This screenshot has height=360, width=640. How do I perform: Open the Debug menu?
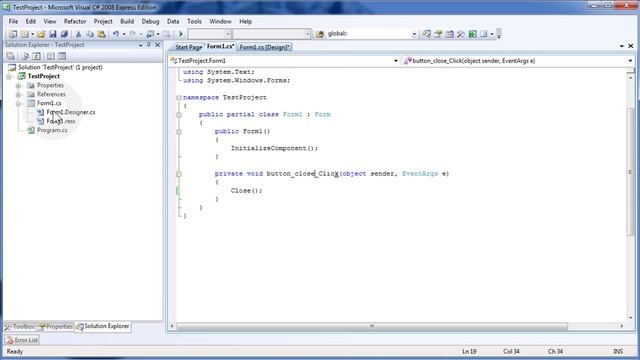point(150,21)
